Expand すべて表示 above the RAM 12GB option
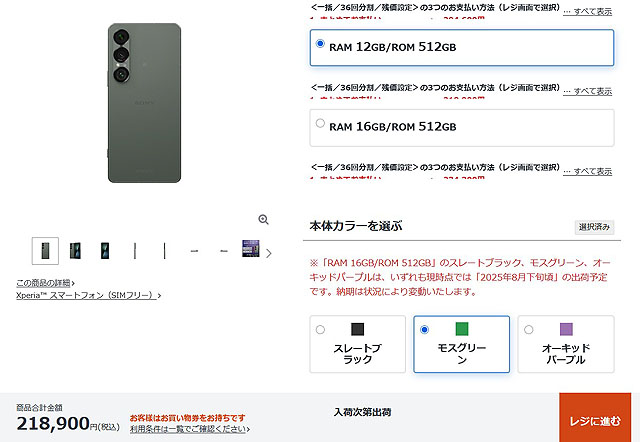The image size is (640, 442). pos(587,11)
